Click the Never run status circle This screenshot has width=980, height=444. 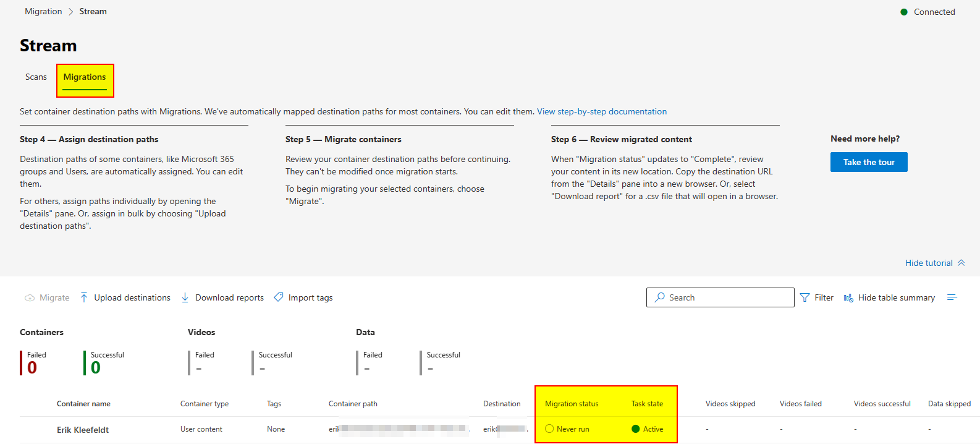[549, 429]
